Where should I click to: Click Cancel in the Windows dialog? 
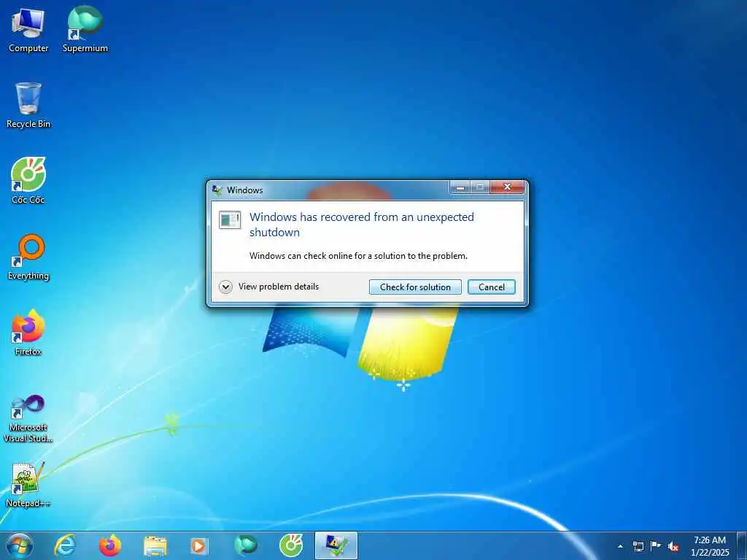(491, 287)
